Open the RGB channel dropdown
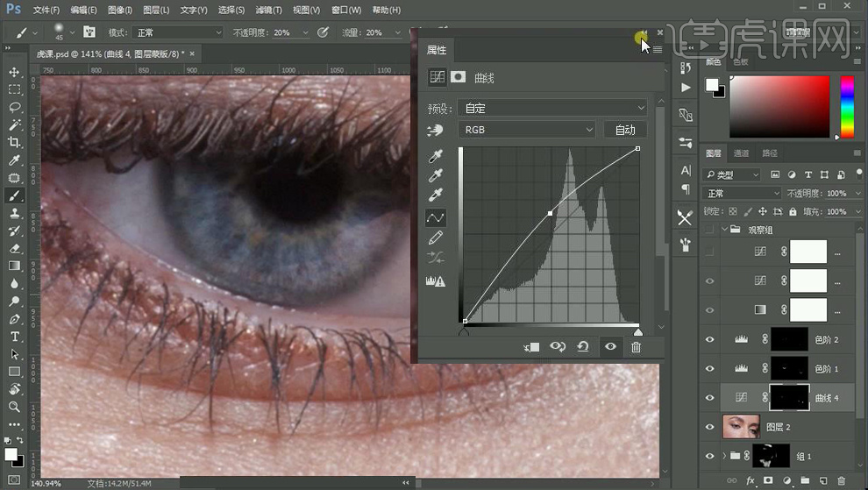Screen dimensions: 868x490 [x=527, y=130]
